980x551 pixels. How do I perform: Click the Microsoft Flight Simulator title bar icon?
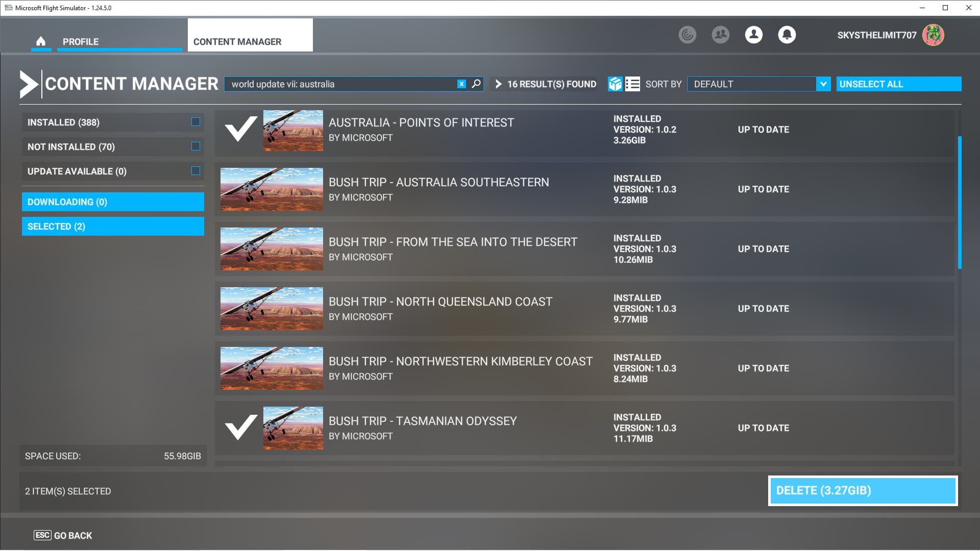point(8,8)
